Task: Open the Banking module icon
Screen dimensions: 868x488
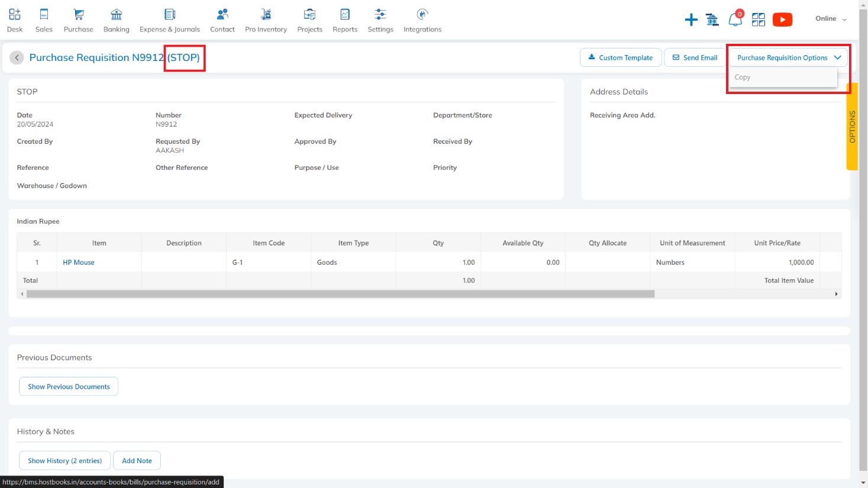Action: [x=117, y=15]
